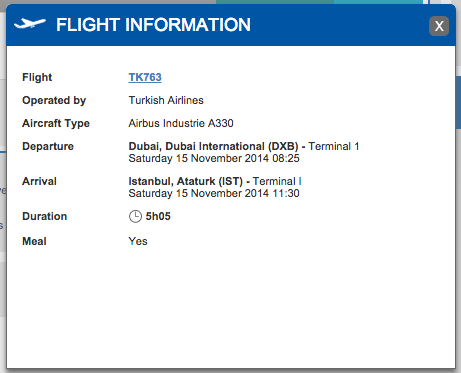The width and height of the screenshot is (461, 373).
Task: Click the Departure label
Action: pyautogui.click(x=48, y=146)
